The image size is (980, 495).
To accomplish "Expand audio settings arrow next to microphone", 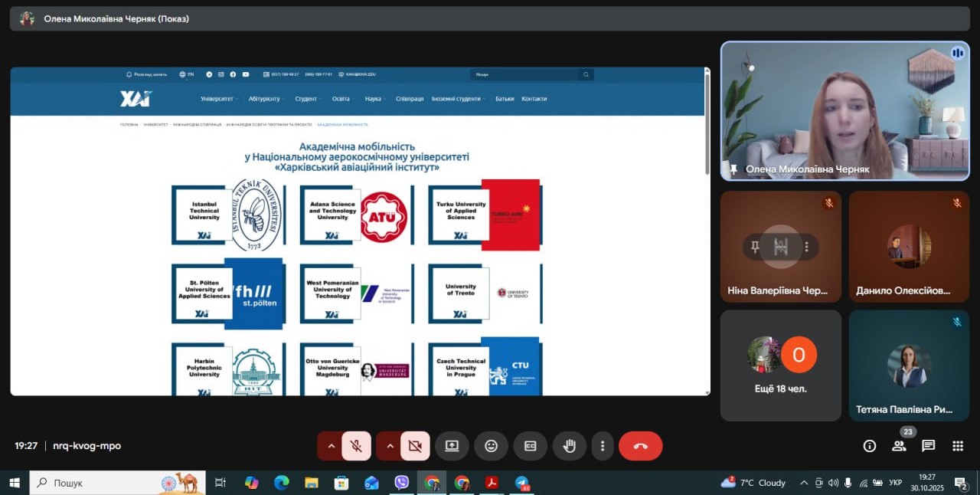I will [x=332, y=446].
